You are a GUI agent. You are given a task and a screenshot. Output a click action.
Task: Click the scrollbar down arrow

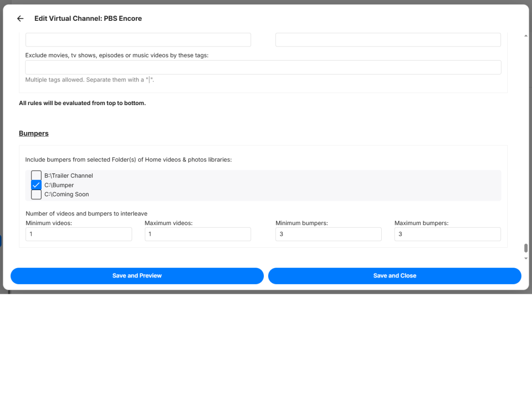(x=526, y=258)
